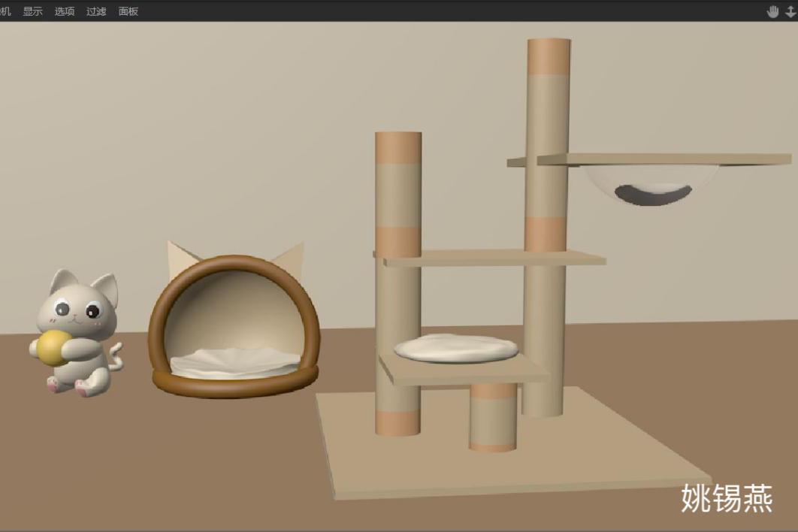The height and width of the screenshot is (532, 798).
Task: Click the dolly/zoom arrow icon
Action: point(790,11)
